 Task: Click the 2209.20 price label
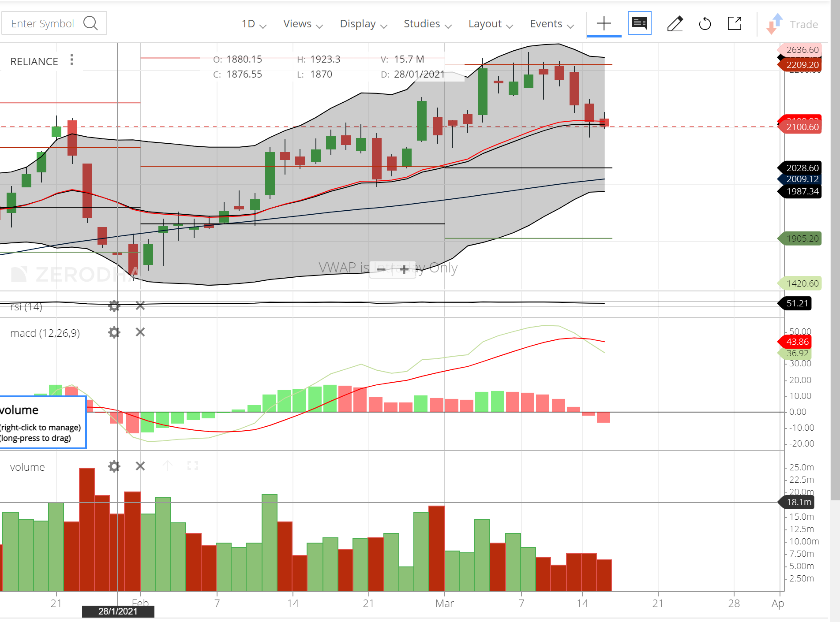point(799,65)
